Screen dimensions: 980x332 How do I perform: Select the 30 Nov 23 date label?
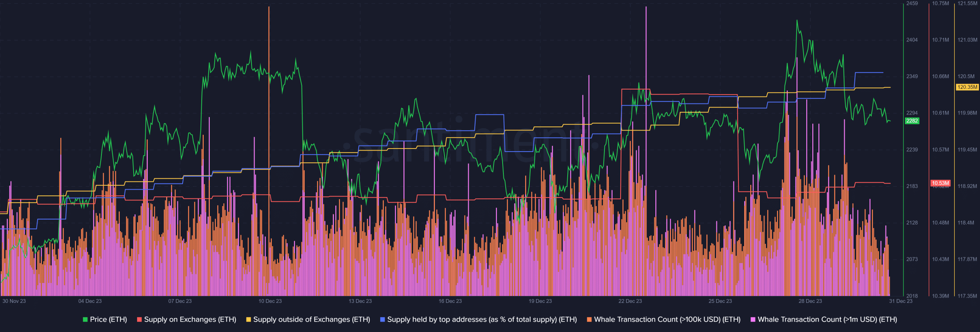(x=14, y=301)
